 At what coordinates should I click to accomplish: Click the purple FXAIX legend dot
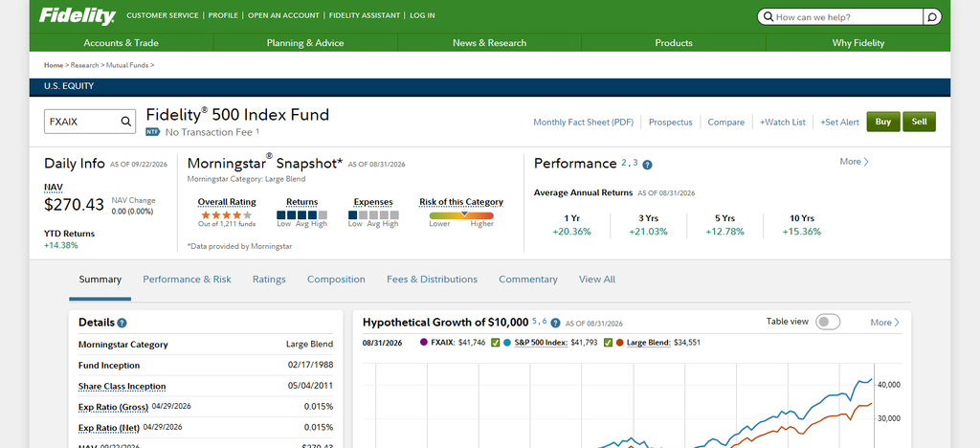click(424, 343)
